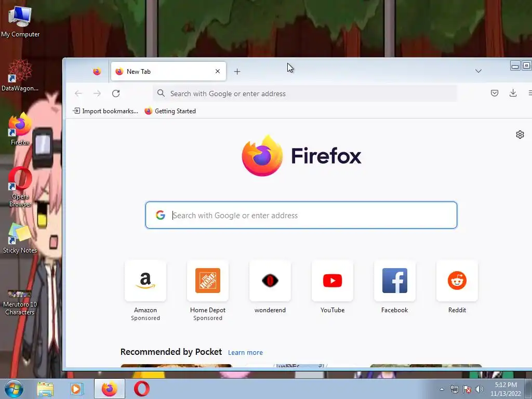Focus the Firefox address bar
532x399 pixels.
[304, 94]
